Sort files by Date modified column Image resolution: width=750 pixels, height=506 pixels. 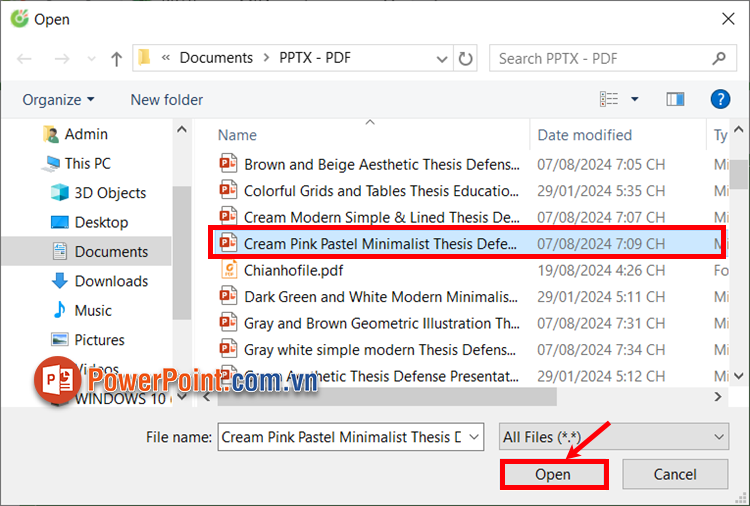tap(585, 135)
